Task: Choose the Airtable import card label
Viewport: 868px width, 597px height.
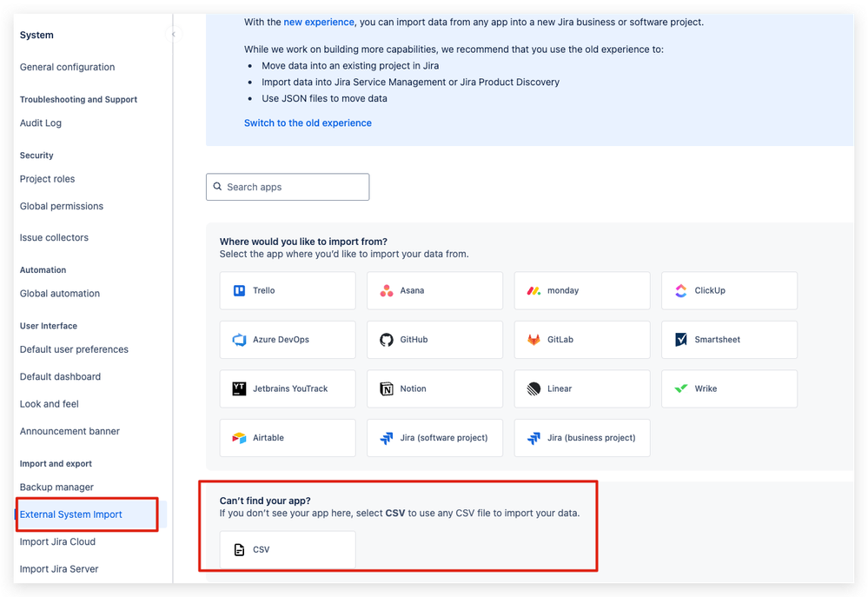Action: click(x=268, y=438)
